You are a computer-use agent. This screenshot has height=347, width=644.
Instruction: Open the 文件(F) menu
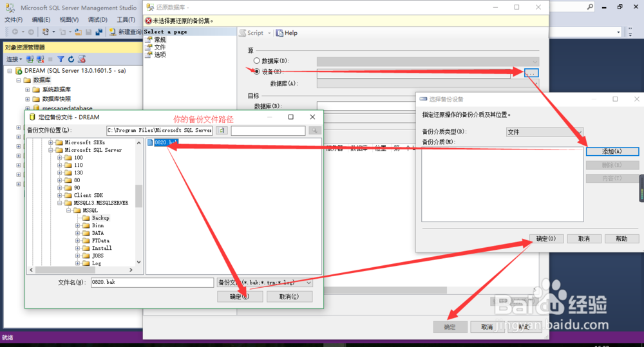point(14,20)
